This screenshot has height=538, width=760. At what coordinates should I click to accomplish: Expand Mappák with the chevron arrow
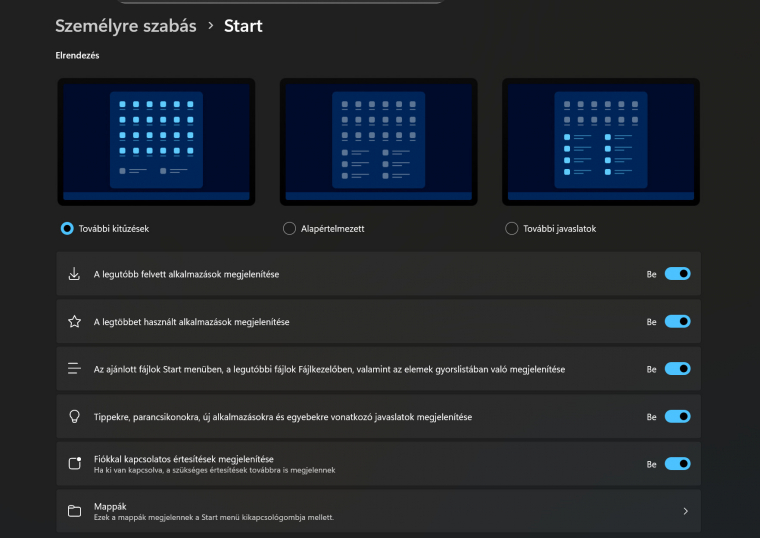[x=685, y=511]
